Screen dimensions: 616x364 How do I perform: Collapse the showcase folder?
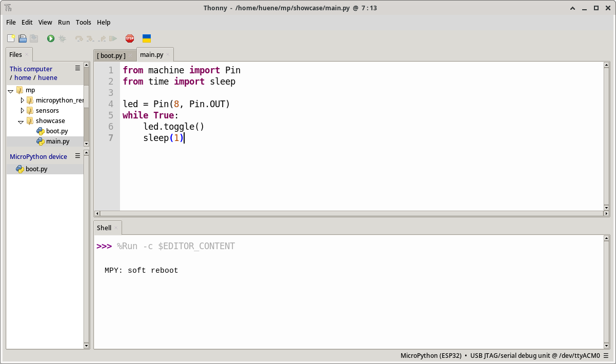21,122
